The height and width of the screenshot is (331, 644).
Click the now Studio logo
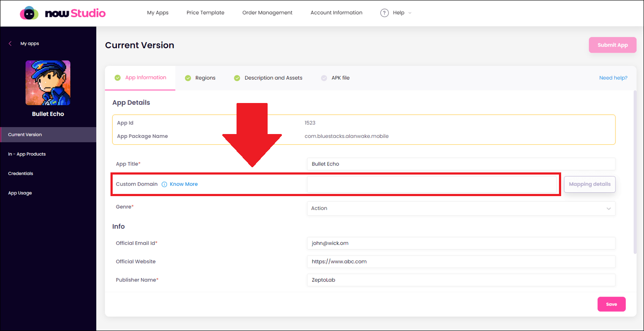pyautogui.click(x=63, y=13)
